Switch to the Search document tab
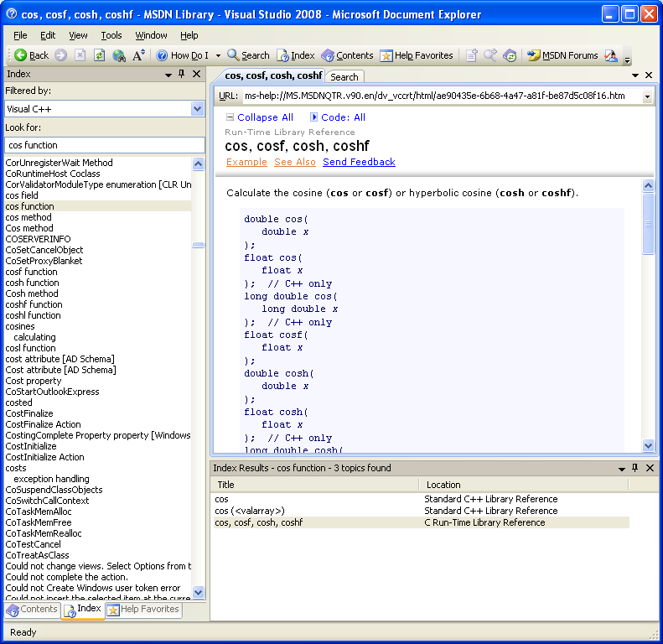 [344, 76]
